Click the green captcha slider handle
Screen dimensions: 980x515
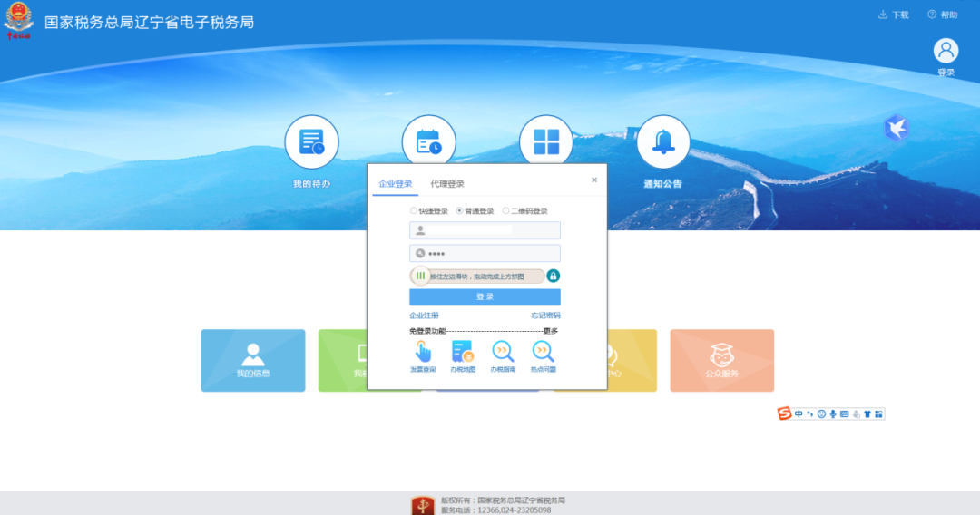pos(420,276)
